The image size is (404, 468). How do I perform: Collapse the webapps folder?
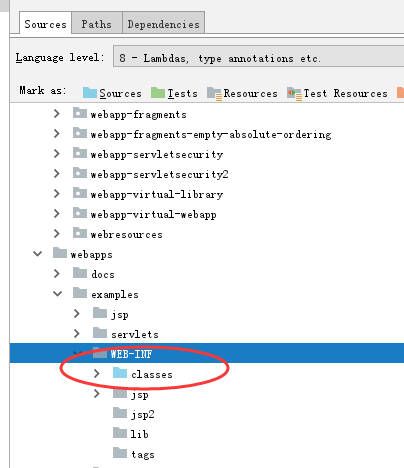tap(38, 254)
